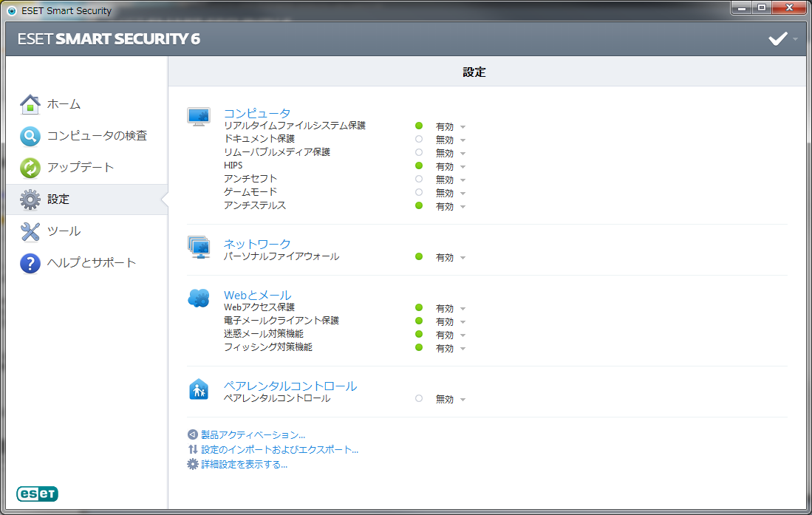This screenshot has height=515, width=812.
Task: Open アップデート sidebar page
Action: [87, 168]
